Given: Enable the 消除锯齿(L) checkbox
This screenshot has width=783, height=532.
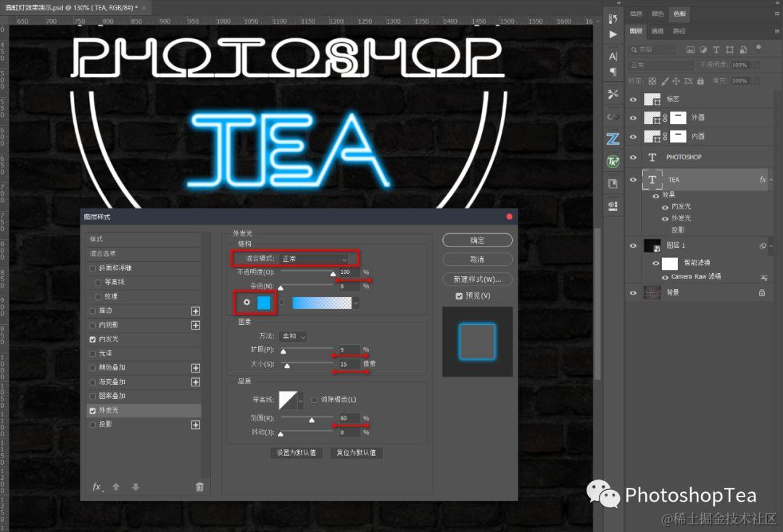Looking at the screenshot, I should point(314,400).
